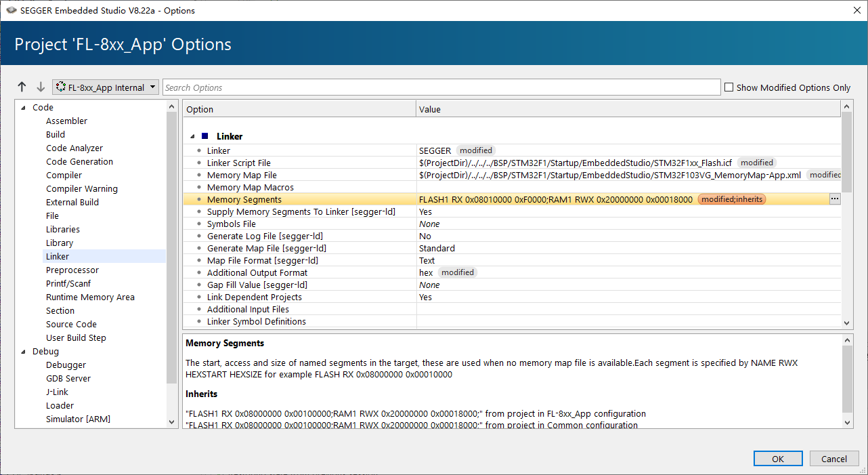Click the SEGGER logo in title bar
868x475 pixels.
tap(11, 10)
